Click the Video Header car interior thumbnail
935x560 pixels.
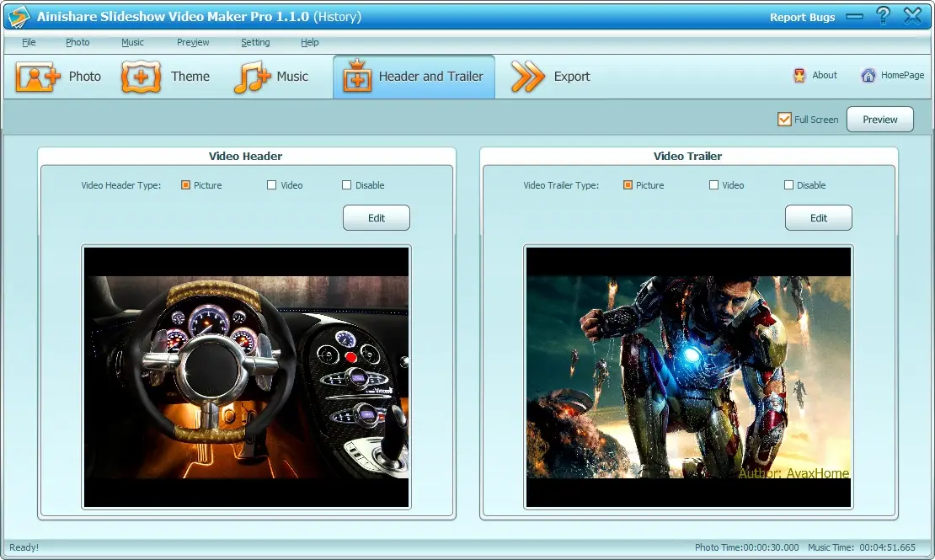[246, 377]
